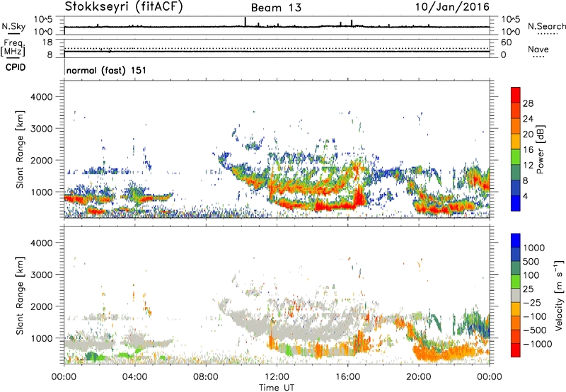Image resolution: width=566 pixels, height=392 pixels.
Task: Pick the gray ±25 m/s velocity colorbar segment
Action: click(516, 295)
